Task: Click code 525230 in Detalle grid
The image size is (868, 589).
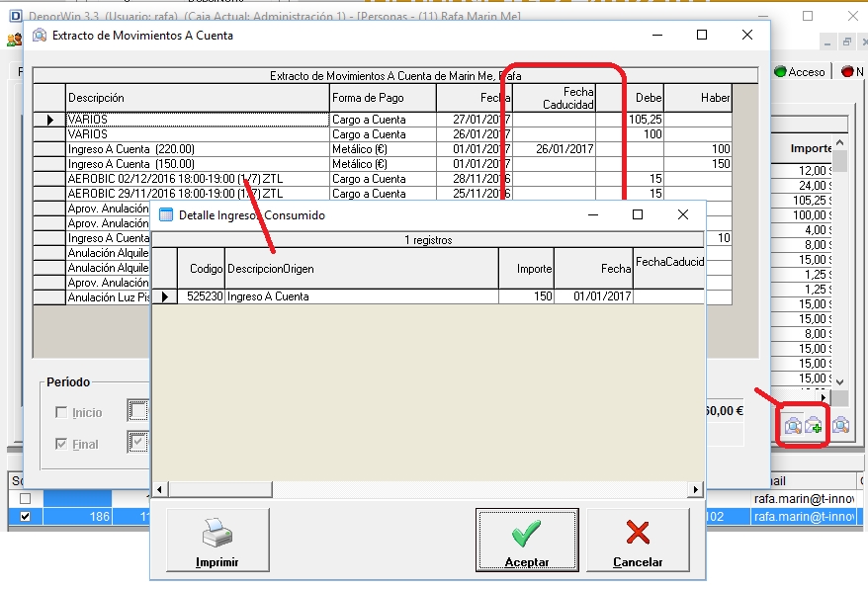Action: point(201,296)
